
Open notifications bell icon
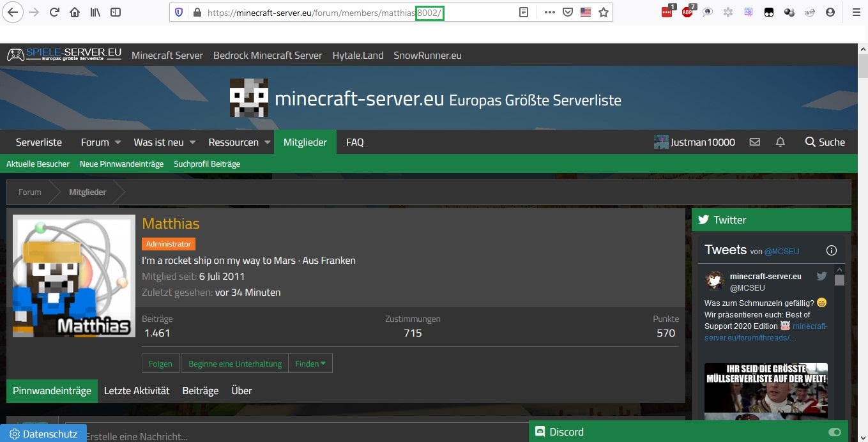[x=780, y=142]
